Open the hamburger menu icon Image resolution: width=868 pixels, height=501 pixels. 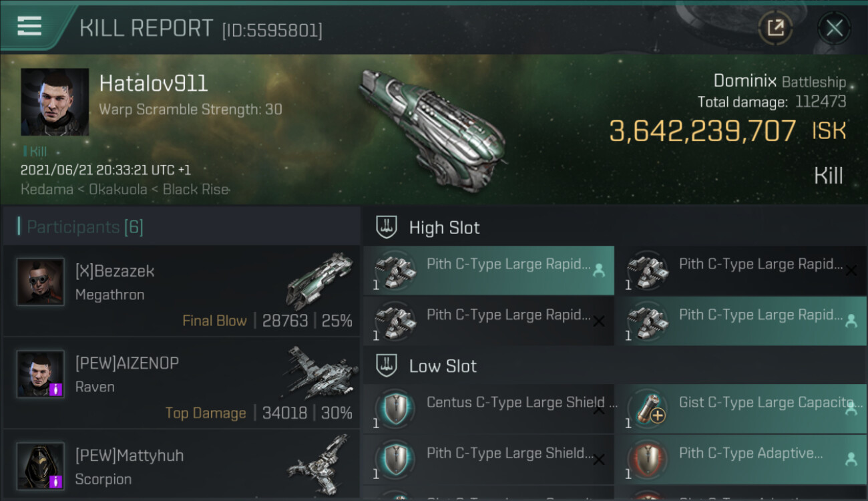(29, 26)
